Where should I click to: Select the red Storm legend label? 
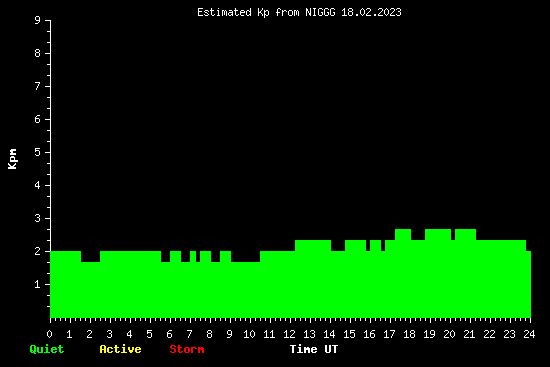pos(187,349)
